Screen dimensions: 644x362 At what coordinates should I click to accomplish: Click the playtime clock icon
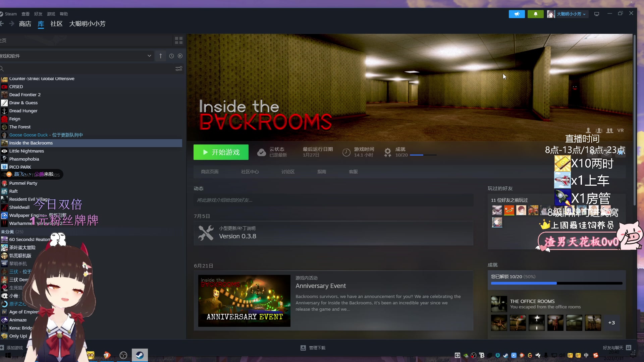[x=346, y=153]
